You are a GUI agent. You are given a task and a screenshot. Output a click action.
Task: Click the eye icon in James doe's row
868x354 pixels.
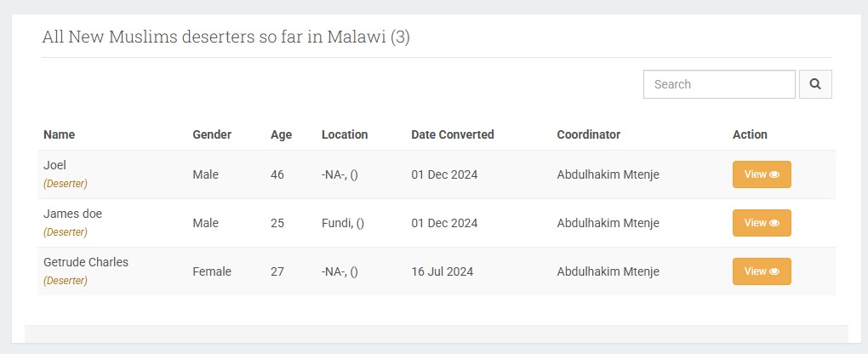tap(774, 223)
